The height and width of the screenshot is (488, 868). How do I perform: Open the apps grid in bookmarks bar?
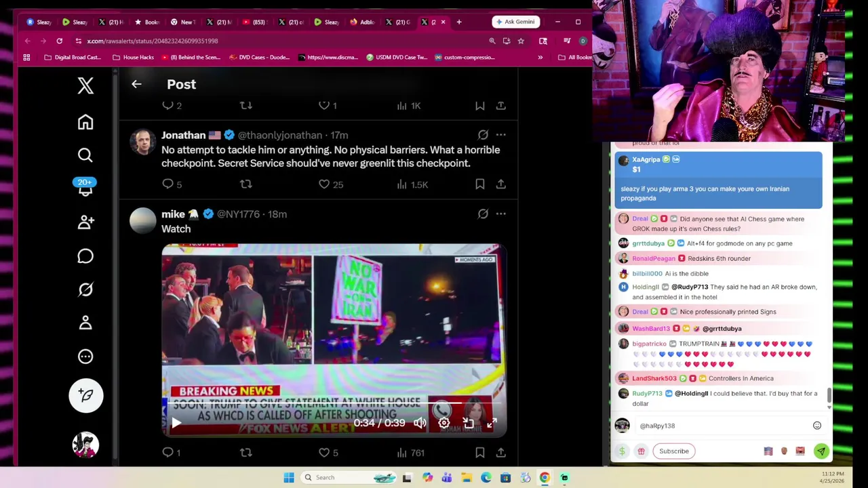26,58
